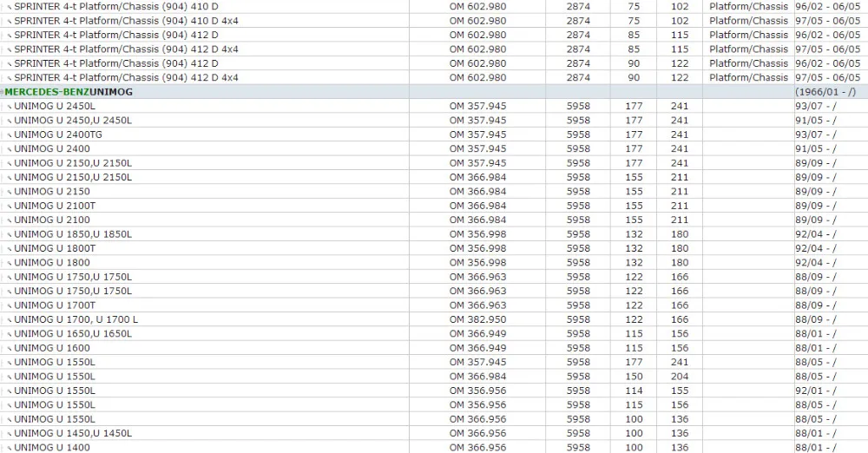Image resolution: width=868 pixels, height=453 pixels.
Task: Select SPRINTER 4-t Platform/Chassis (904) 410 D
Action: 115,7
